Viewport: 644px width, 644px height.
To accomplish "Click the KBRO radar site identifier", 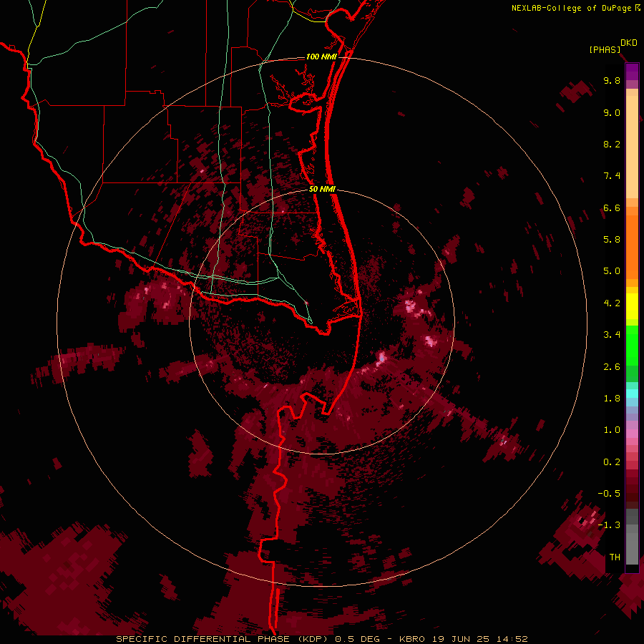I will click(413, 639).
